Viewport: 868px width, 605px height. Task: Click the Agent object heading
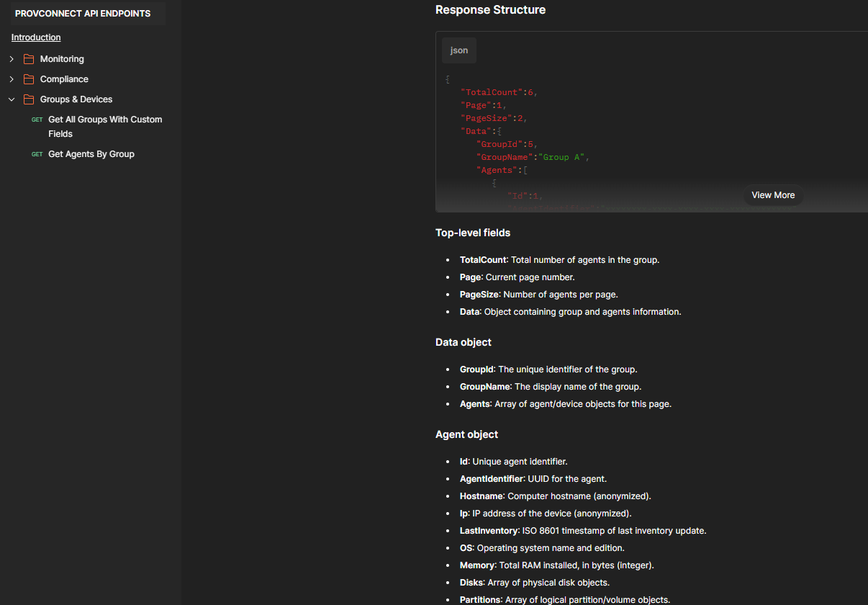(x=466, y=434)
